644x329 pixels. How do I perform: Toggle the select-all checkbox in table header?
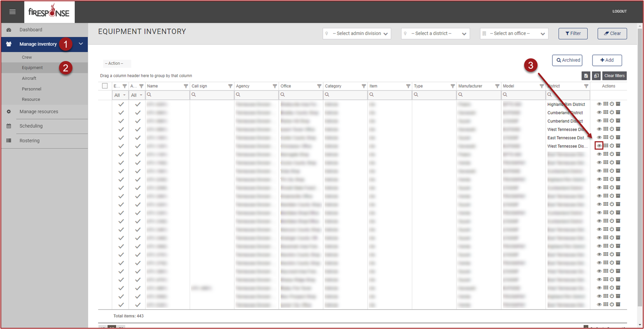pyautogui.click(x=105, y=86)
